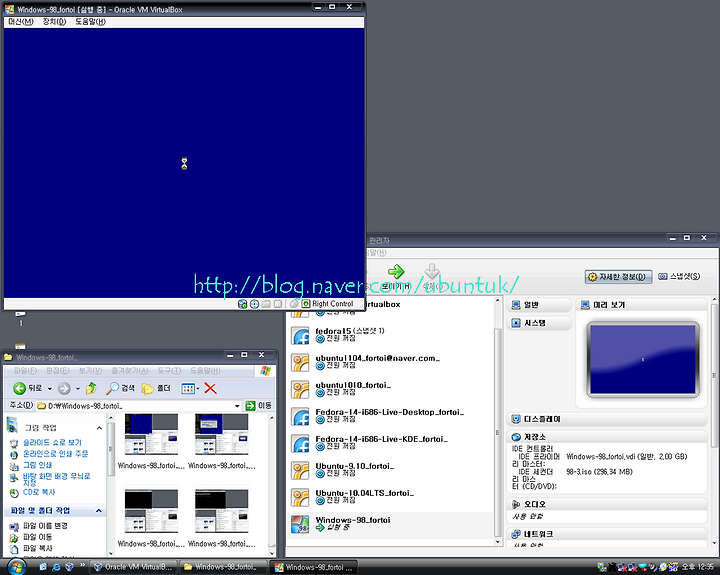720x575 pixels.
Task: Click CD로 복사 link
Action: click(39, 492)
